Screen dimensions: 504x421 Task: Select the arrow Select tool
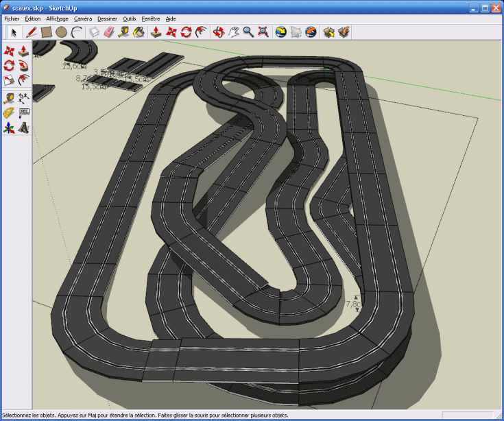14,32
